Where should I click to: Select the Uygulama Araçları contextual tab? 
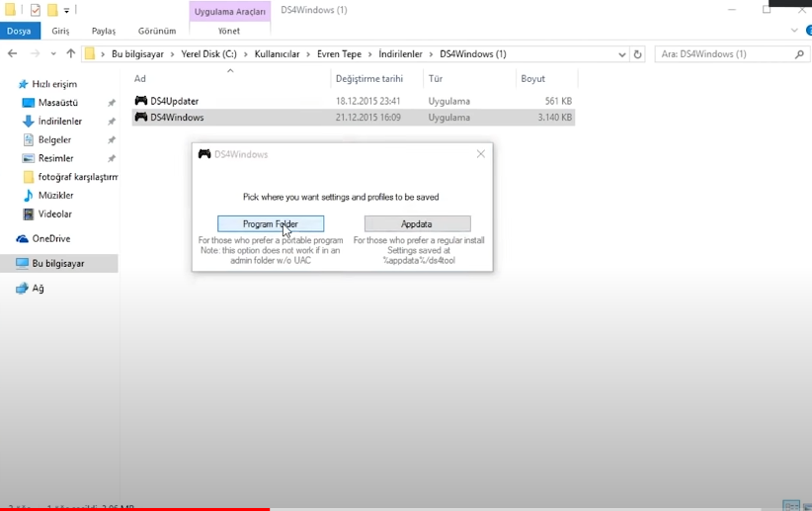pyautogui.click(x=230, y=12)
